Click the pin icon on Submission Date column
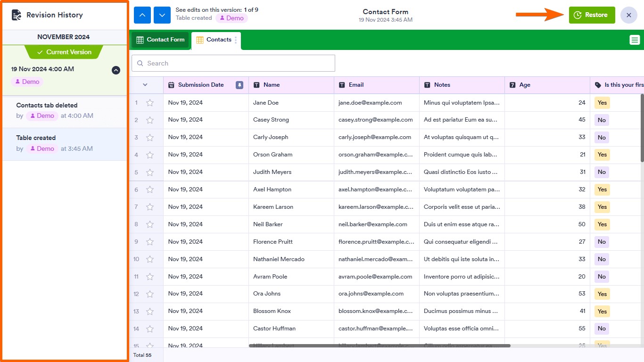 coord(239,85)
